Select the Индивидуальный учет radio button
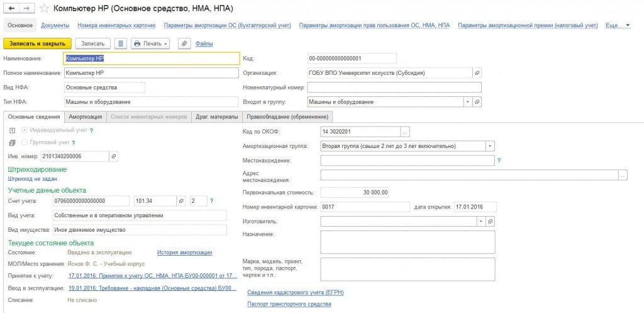Viewport: 644px width, 313px height. tap(25, 130)
